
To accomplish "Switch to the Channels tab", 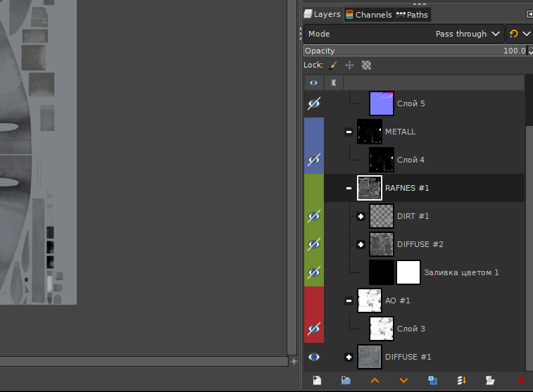I will pos(370,15).
